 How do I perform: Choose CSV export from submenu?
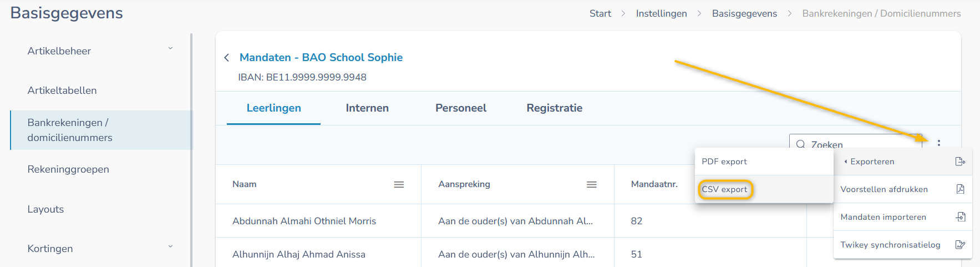click(x=724, y=189)
